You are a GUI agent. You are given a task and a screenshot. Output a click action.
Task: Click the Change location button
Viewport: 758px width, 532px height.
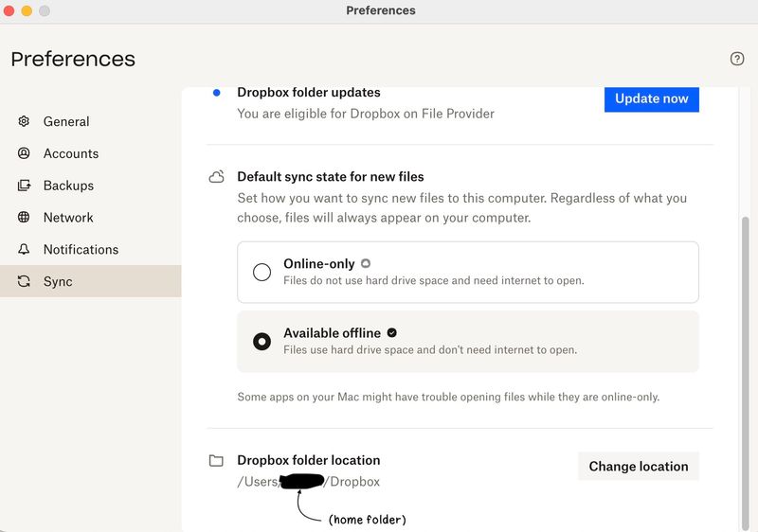pyautogui.click(x=638, y=467)
